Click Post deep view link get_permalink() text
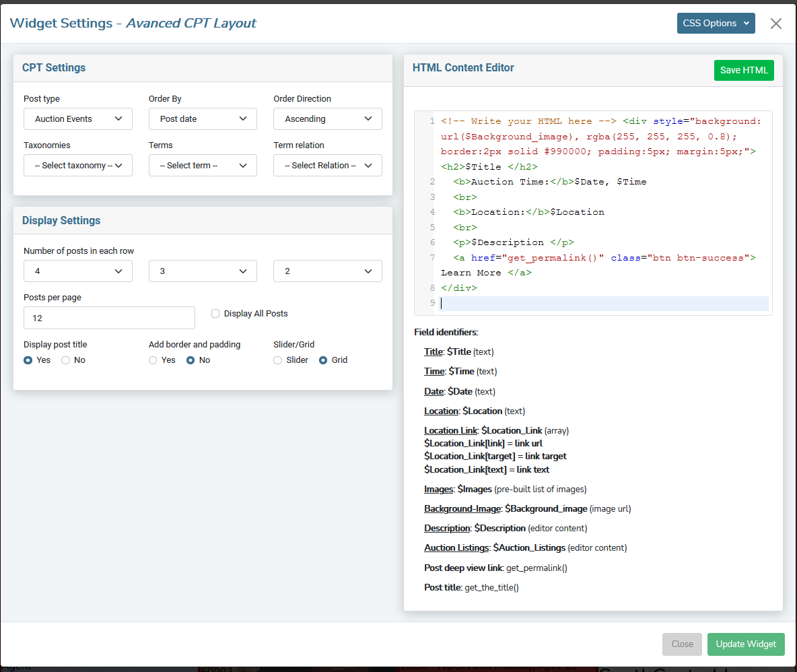The image size is (797, 672). [x=495, y=568]
